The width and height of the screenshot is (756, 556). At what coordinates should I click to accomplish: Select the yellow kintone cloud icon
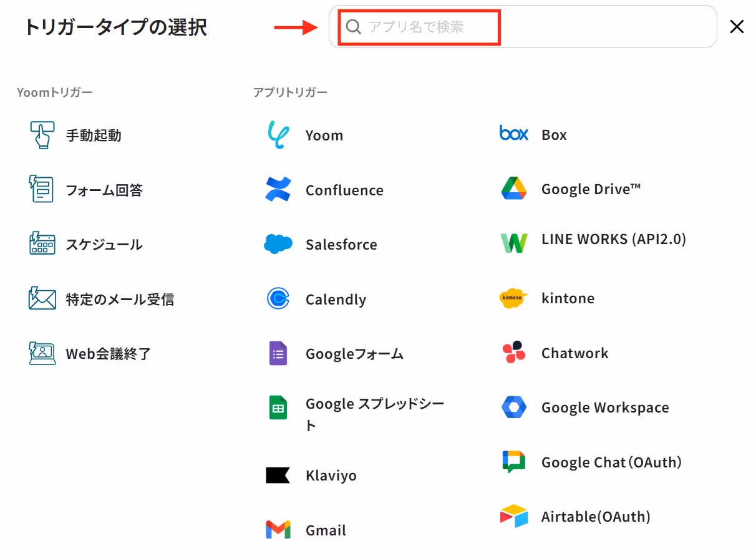click(x=514, y=298)
